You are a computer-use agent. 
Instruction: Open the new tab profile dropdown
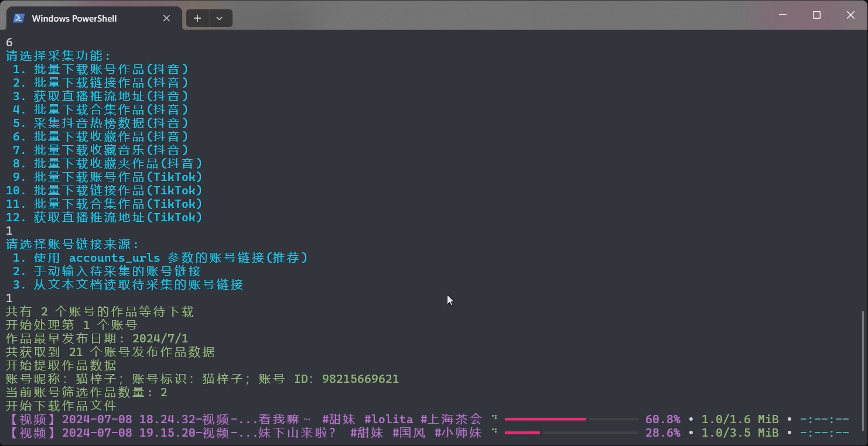(220, 18)
